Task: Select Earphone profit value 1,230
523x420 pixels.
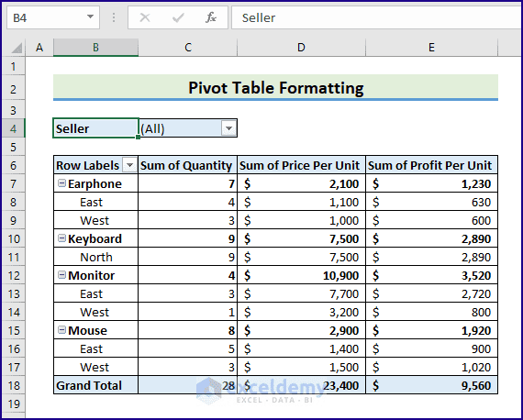Action: 431,183
